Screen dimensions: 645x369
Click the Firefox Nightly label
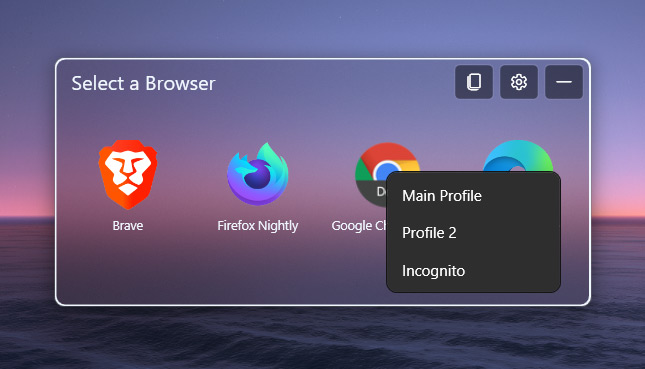(x=258, y=226)
